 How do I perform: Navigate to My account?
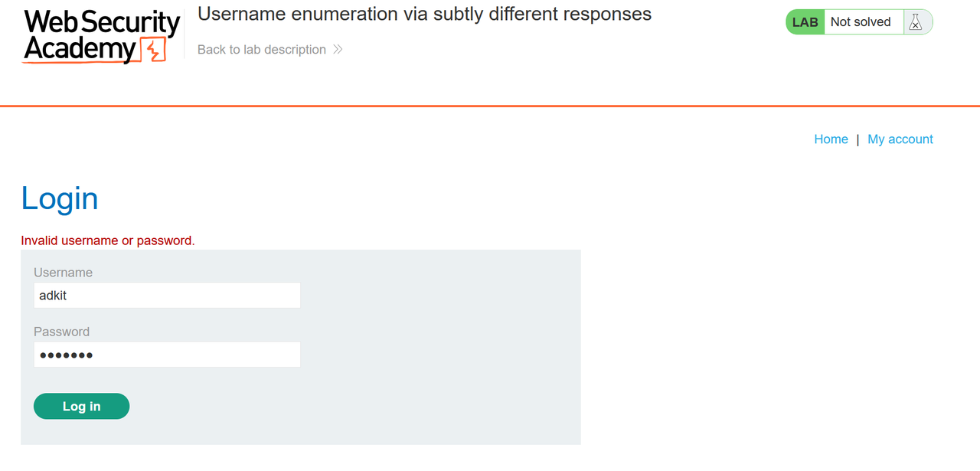(900, 139)
